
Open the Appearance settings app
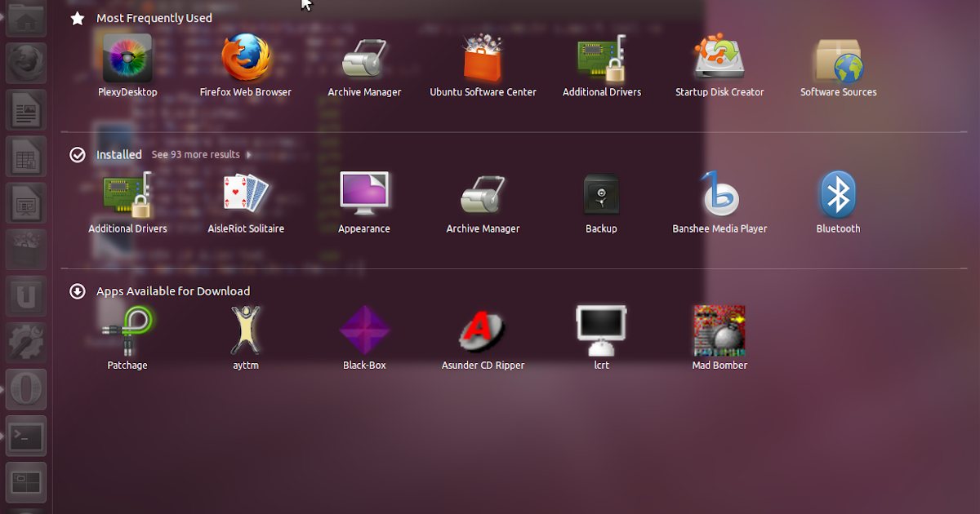click(364, 203)
